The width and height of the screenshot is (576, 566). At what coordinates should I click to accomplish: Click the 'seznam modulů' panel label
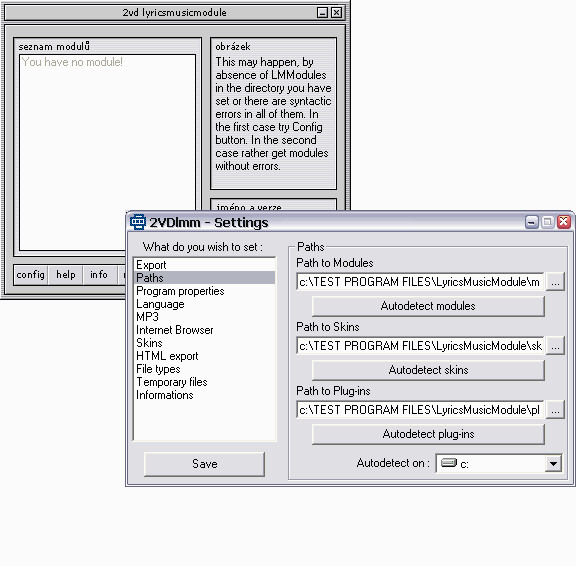(54, 47)
